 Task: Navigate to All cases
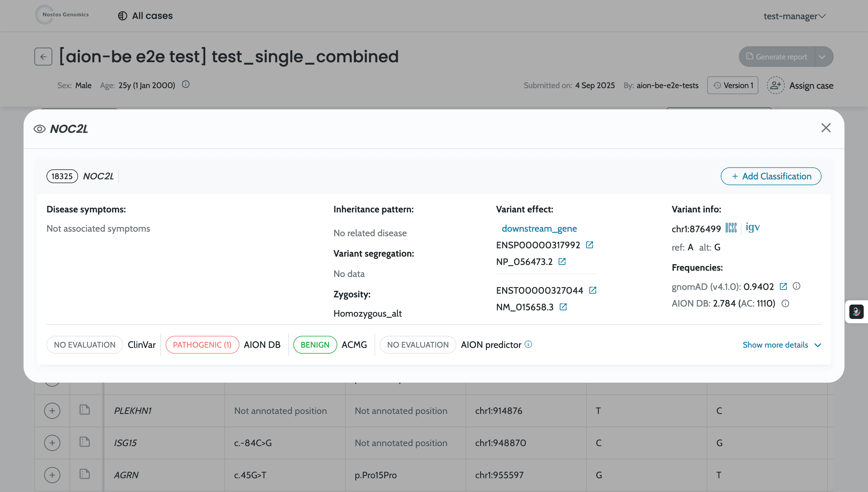pyautogui.click(x=145, y=16)
